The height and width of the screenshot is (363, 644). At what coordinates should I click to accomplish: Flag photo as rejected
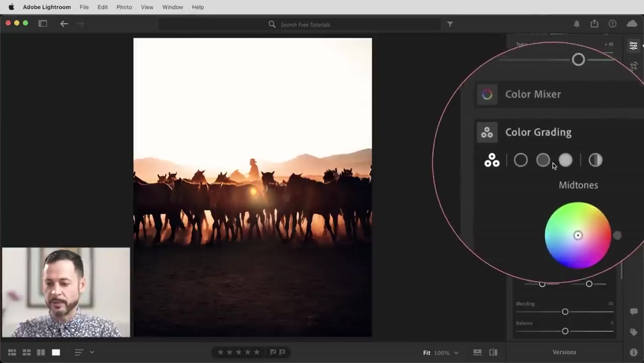(282, 352)
